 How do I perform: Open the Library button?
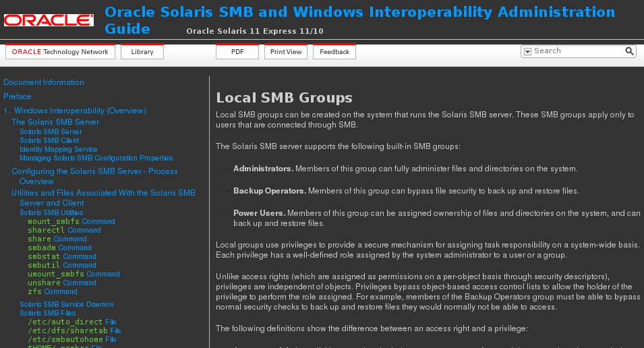[x=142, y=52]
